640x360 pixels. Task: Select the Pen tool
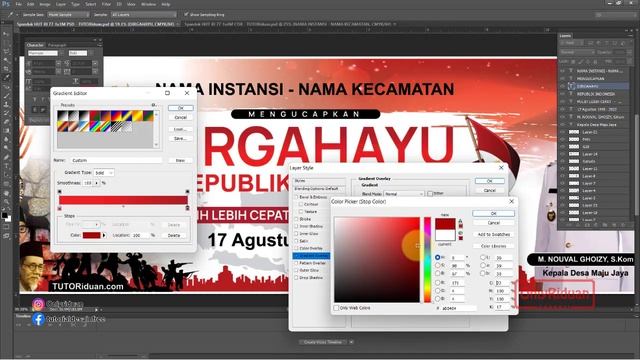point(6,157)
